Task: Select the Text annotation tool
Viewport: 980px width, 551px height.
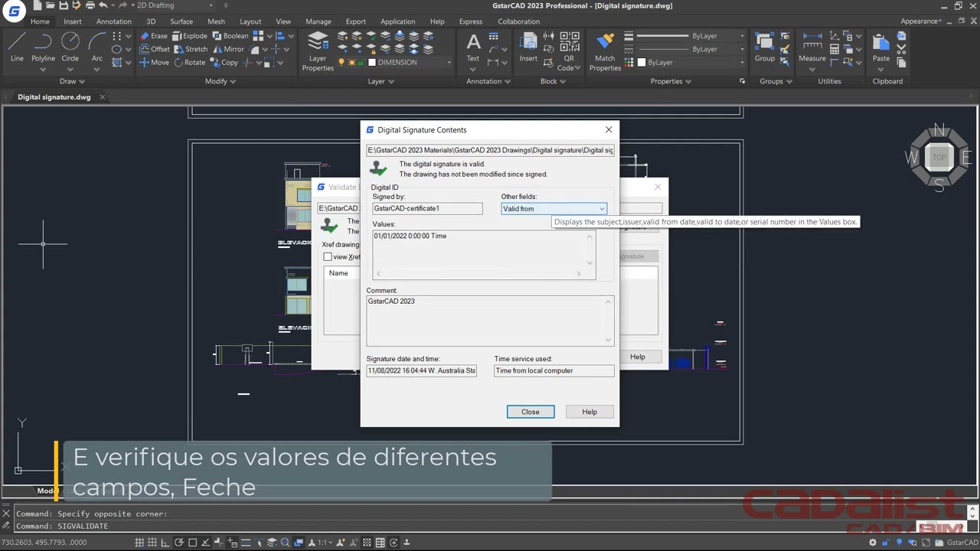Action: [x=473, y=47]
